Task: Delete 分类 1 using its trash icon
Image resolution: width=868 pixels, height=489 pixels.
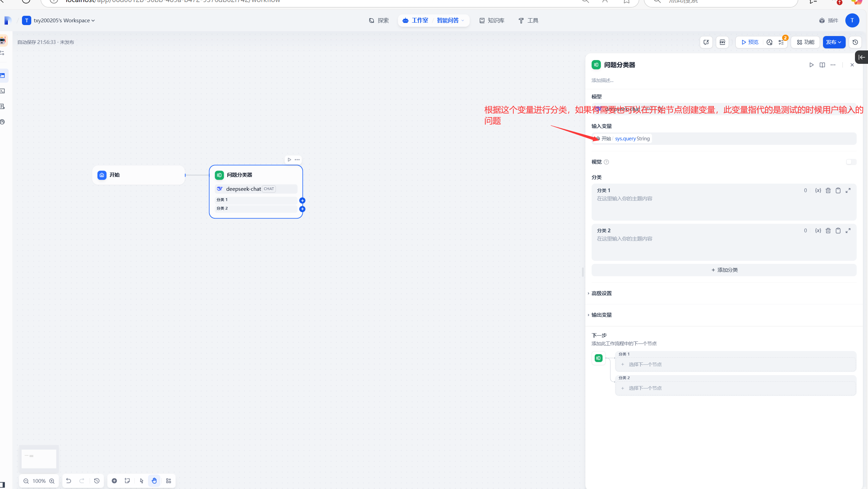Action: point(828,190)
